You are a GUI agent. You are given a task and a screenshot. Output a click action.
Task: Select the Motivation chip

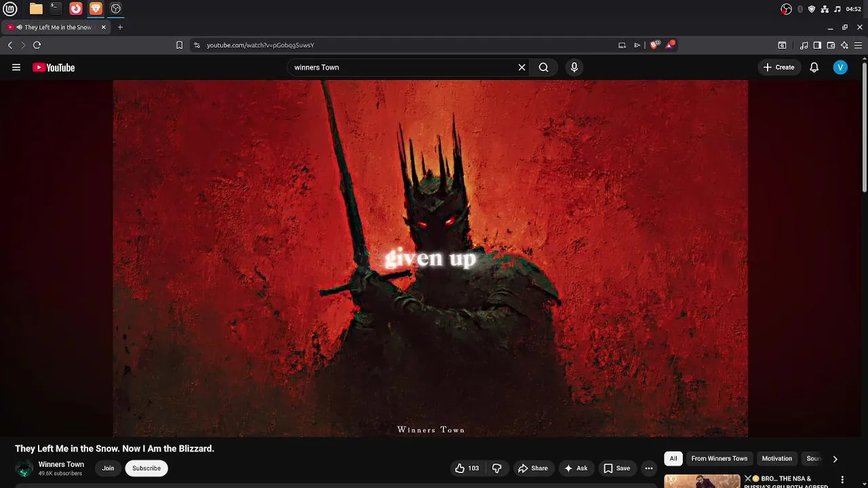point(777,459)
